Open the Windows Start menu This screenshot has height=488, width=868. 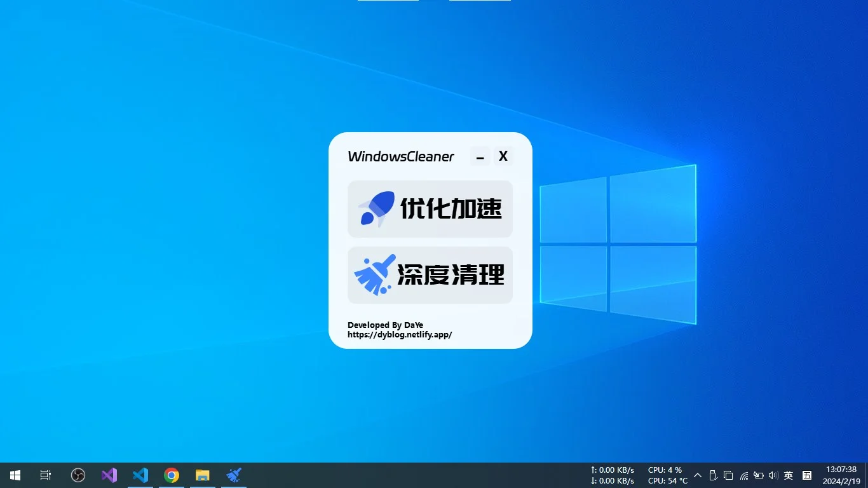click(15, 475)
